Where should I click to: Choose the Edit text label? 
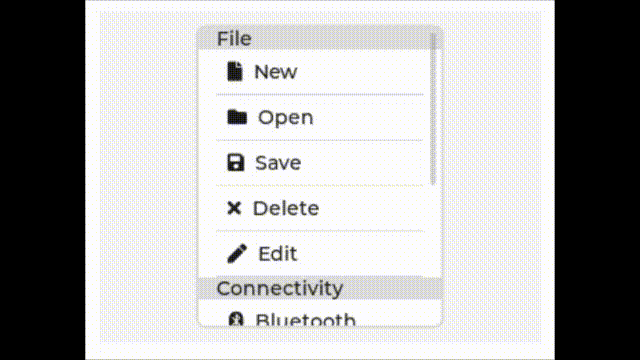[x=278, y=253]
